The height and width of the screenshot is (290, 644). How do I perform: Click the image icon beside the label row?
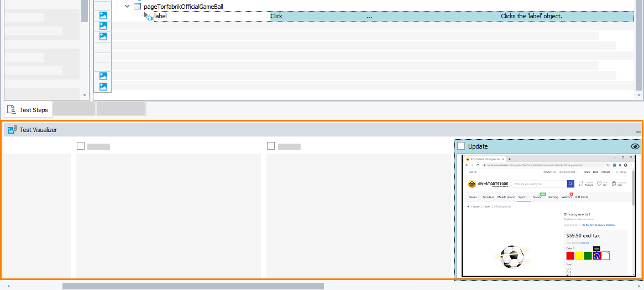(103, 16)
